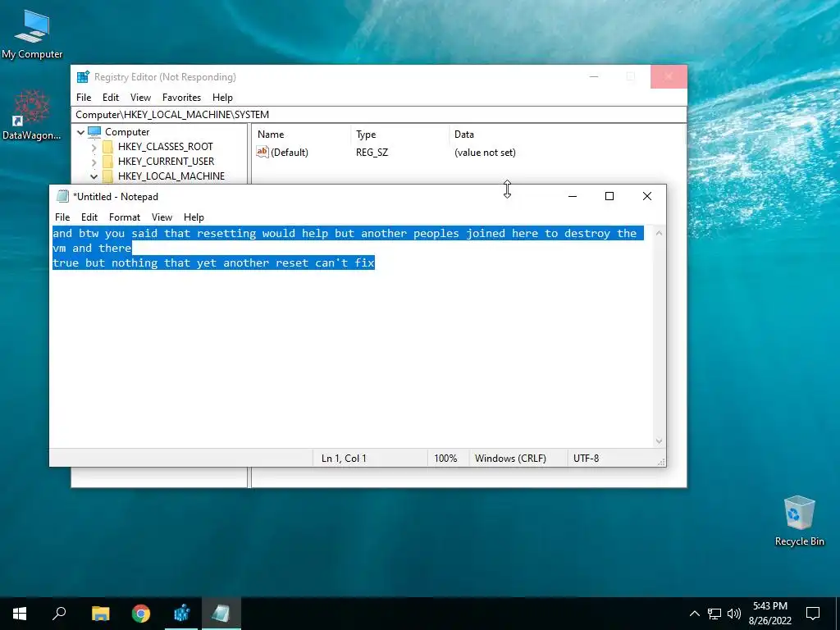Open Notepad Edit menu
Viewport: 840px width, 630px height.
pyautogui.click(x=89, y=217)
